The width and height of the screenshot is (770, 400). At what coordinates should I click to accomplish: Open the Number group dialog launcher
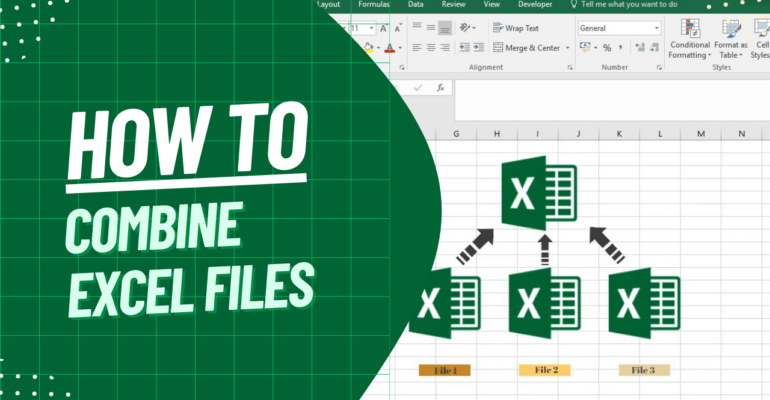pos(659,68)
